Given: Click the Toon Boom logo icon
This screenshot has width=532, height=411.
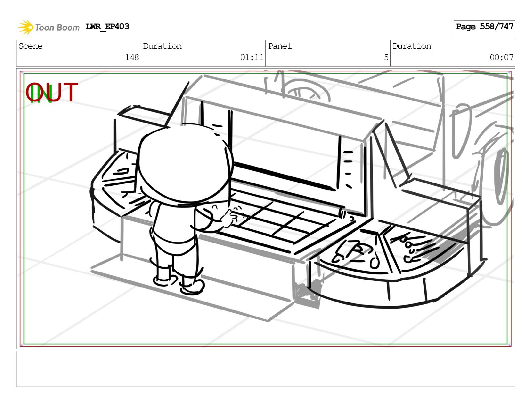Looking at the screenshot, I should click(25, 27).
